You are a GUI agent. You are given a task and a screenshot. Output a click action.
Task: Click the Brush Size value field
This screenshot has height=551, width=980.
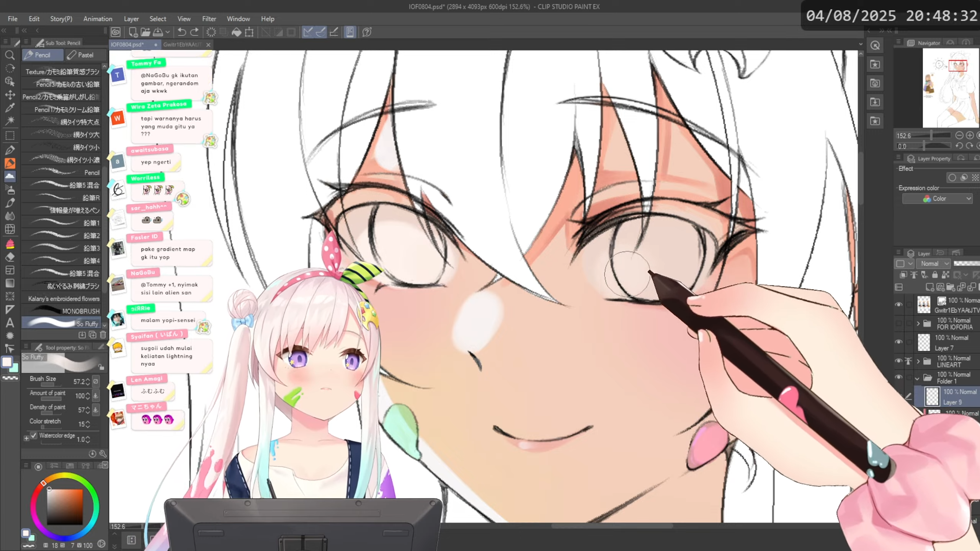78,381
